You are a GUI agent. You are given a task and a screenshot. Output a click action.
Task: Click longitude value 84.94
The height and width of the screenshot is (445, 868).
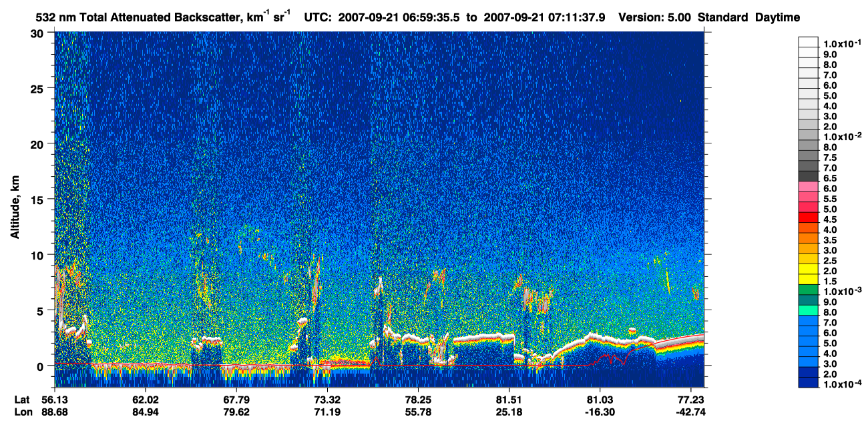(x=145, y=412)
